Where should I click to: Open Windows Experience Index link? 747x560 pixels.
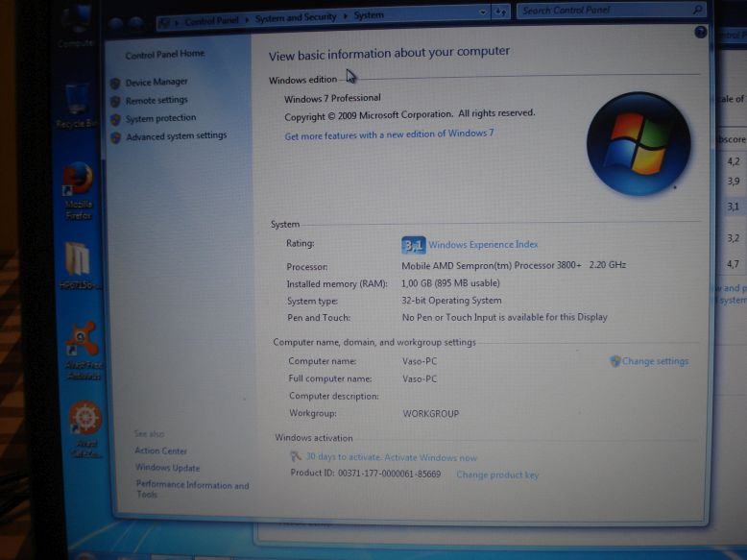[483, 245]
